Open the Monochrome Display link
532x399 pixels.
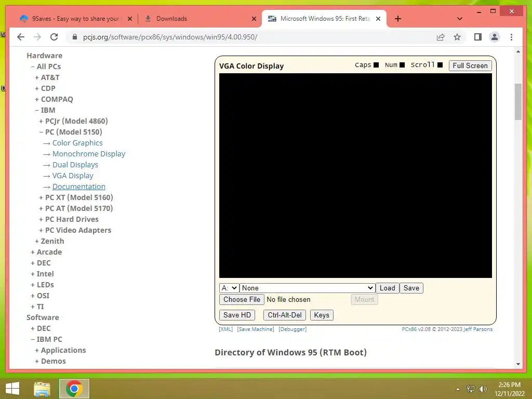(89, 154)
